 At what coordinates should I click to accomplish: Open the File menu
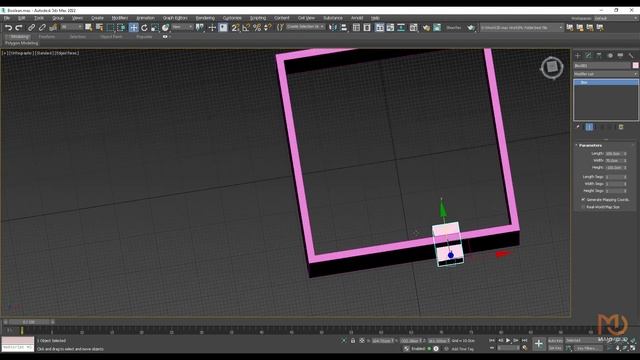click(7, 18)
